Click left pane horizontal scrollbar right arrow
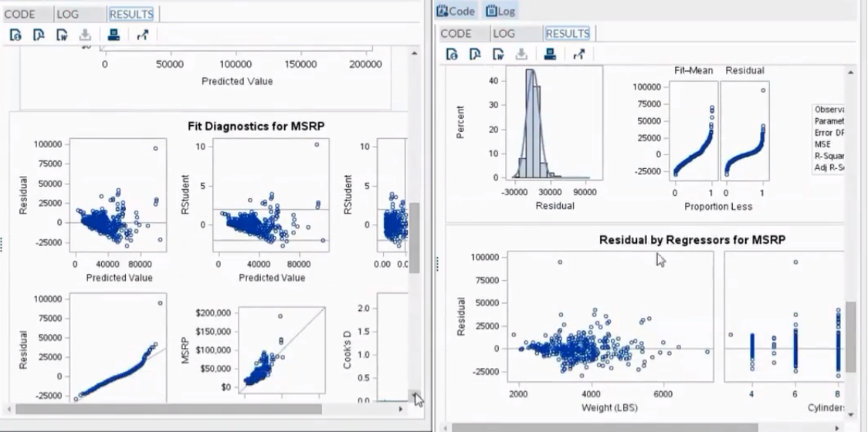Screen dimensions: 868x432 tap(401, 410)
